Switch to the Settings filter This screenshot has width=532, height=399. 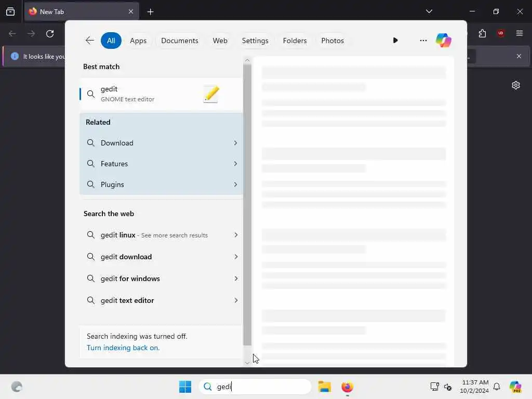[255, 41]
